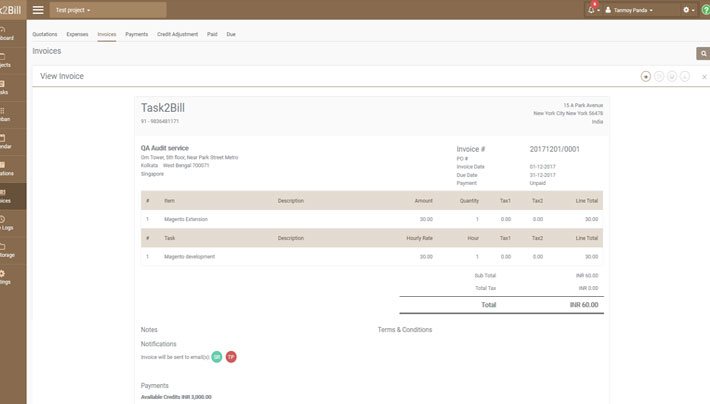Click the red TP email recipient badge
710x404 pixels.
(x=231, y=356)
